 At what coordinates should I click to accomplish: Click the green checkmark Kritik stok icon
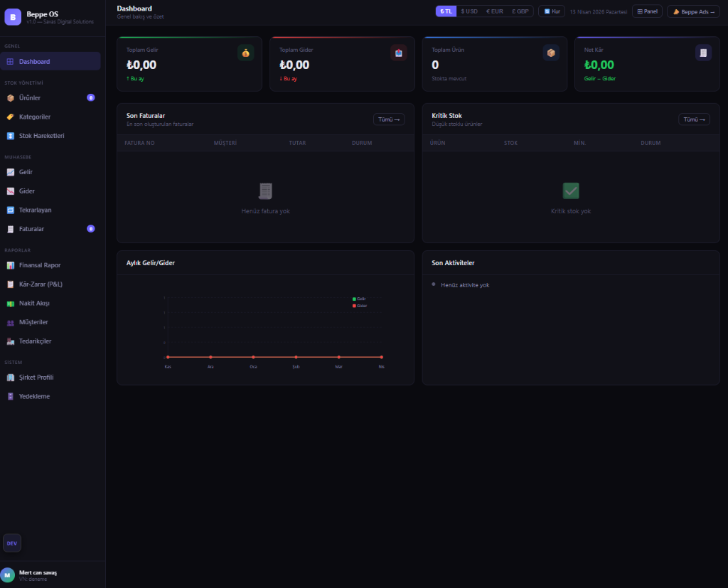(x=571, y=191)
